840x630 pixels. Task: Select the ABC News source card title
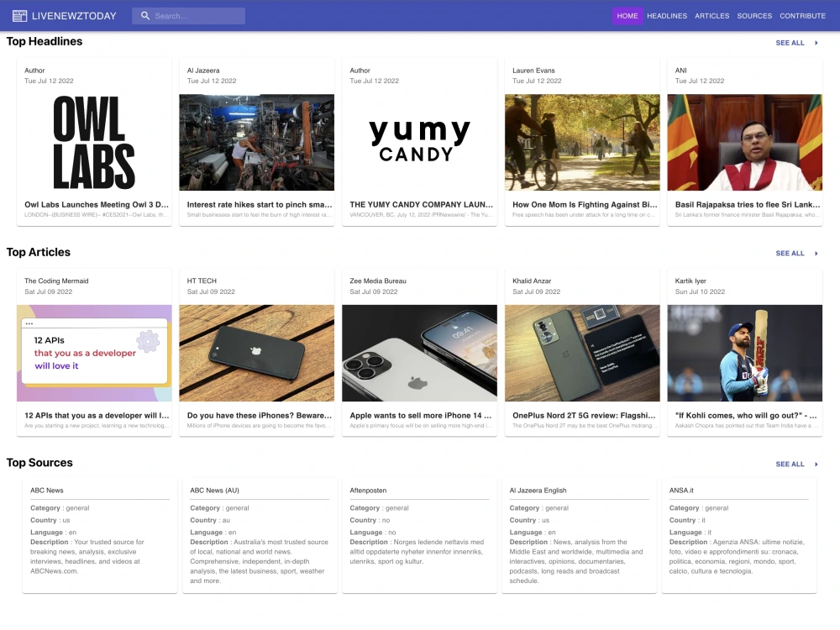(x=46, y=491)
